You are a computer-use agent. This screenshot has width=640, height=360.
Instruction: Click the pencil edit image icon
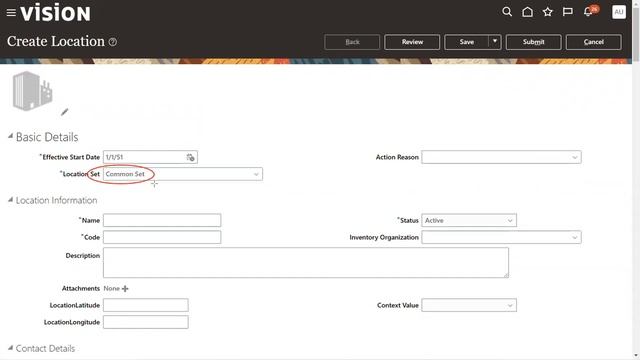tap(64, 112)
